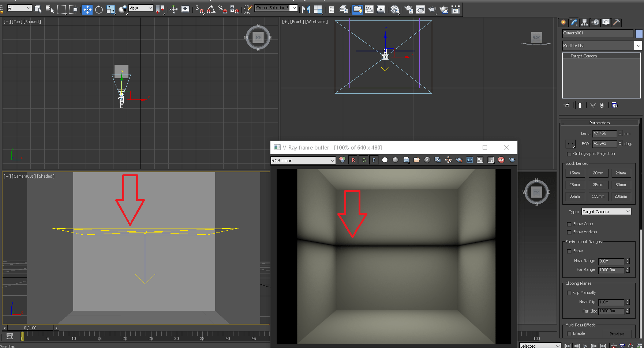
Task: Expand the RGB color channel dropdown
Action: (x=303, y=160)
